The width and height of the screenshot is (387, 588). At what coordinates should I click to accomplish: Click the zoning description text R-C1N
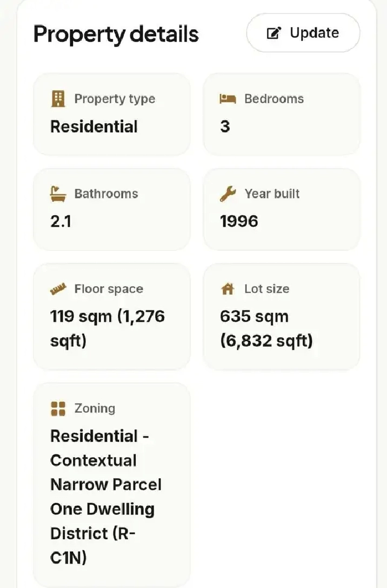[106, 497]
